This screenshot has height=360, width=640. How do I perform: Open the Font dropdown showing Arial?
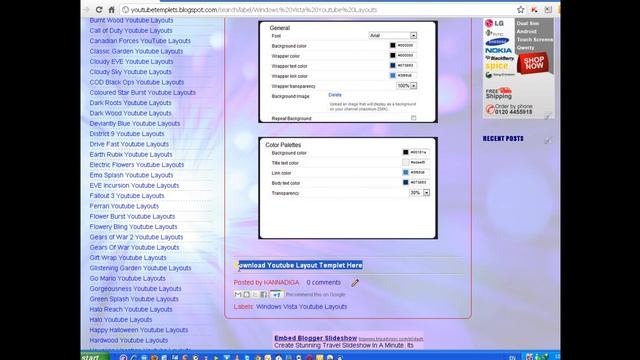point(393,36)
